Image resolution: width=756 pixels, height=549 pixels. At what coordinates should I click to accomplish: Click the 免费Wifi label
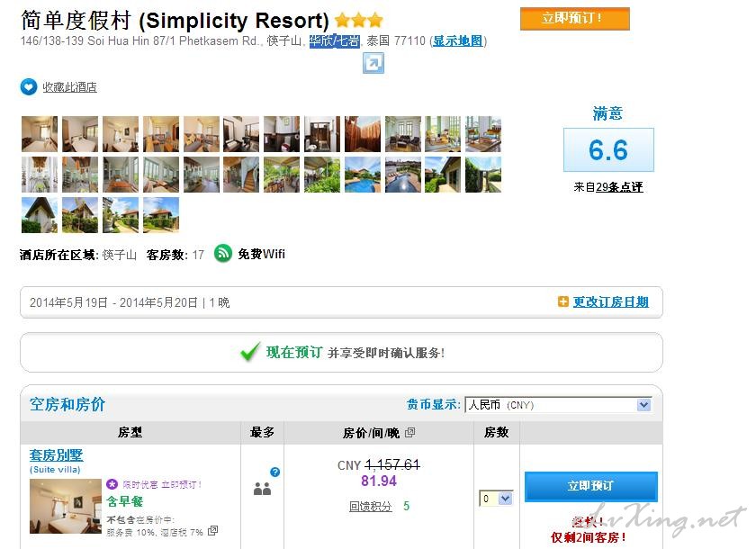click(261, 254)
